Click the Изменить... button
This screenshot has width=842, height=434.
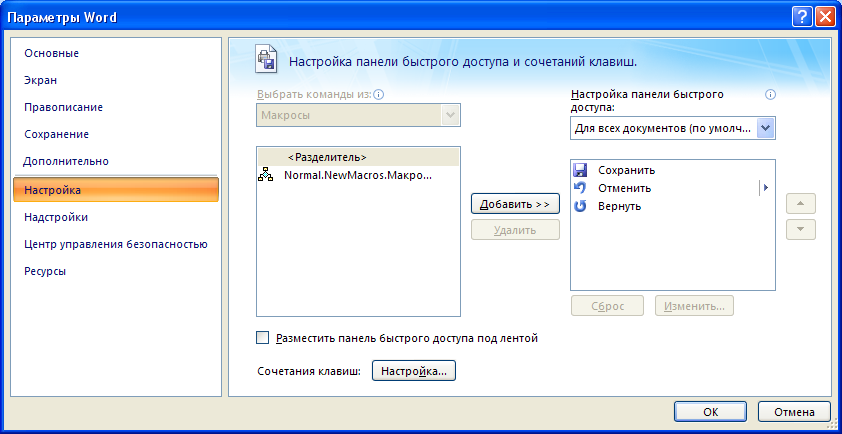(694, 306)
